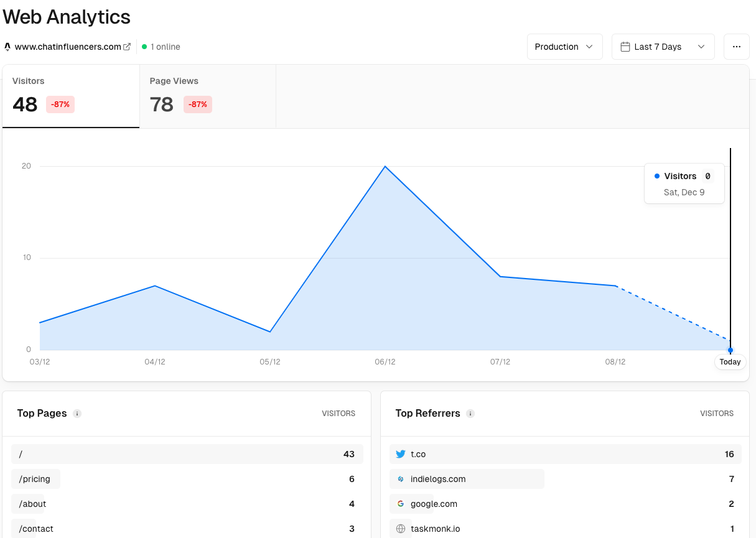Click the green online status dot
The height and width of the screenshot is (538, 756).
click(x=144, y=47)
